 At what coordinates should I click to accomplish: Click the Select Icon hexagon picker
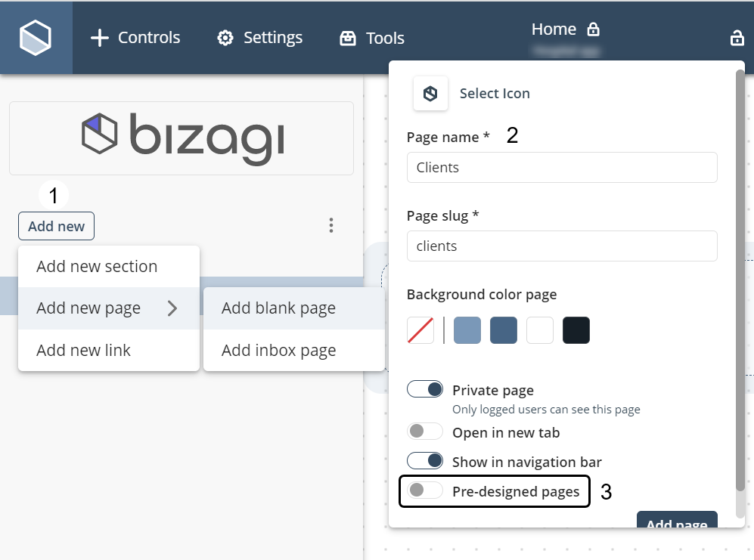tap(430, 93)
